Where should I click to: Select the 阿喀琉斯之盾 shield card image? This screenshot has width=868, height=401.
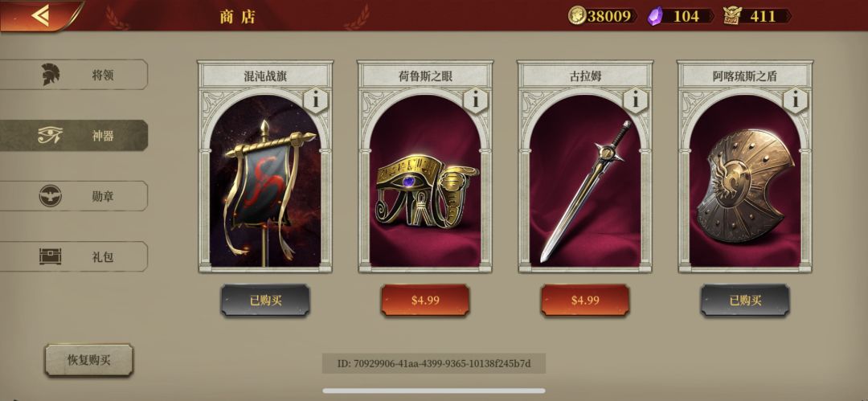click(x=745, y=181)
